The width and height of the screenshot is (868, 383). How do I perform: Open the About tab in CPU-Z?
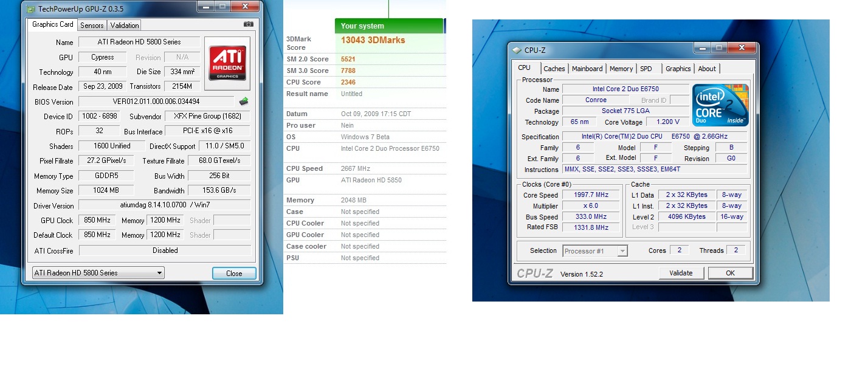pos(707,69)
